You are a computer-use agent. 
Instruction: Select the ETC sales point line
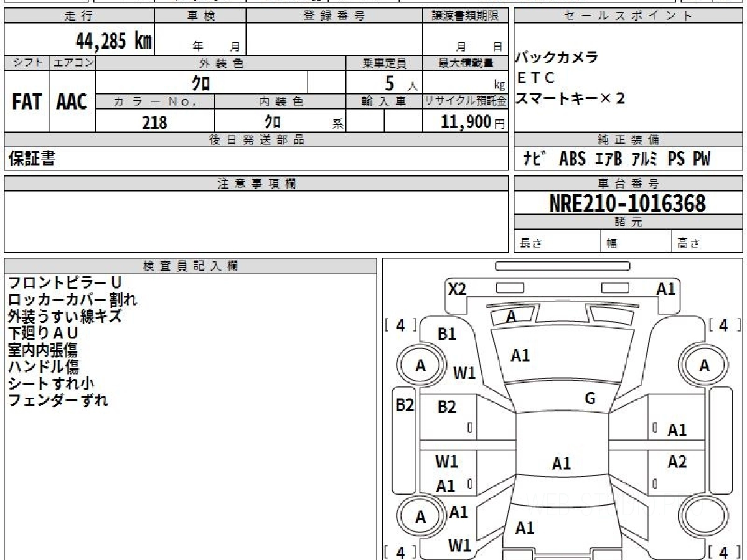click(535, 78)
